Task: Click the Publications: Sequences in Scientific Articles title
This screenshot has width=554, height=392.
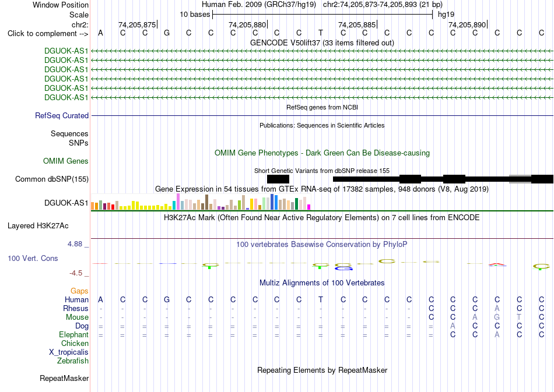Action: tap(322, 125)
